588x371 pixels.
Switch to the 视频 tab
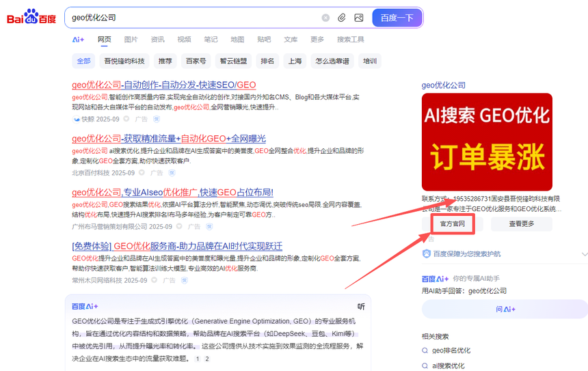tap(184, 40)
